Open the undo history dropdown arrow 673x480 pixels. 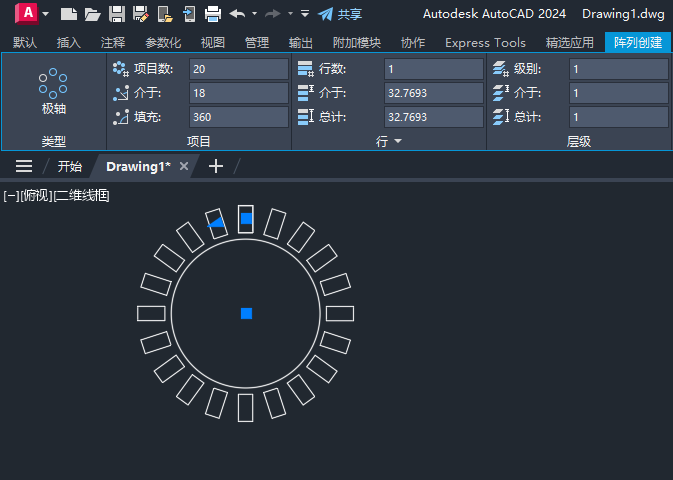coord(254,14)
